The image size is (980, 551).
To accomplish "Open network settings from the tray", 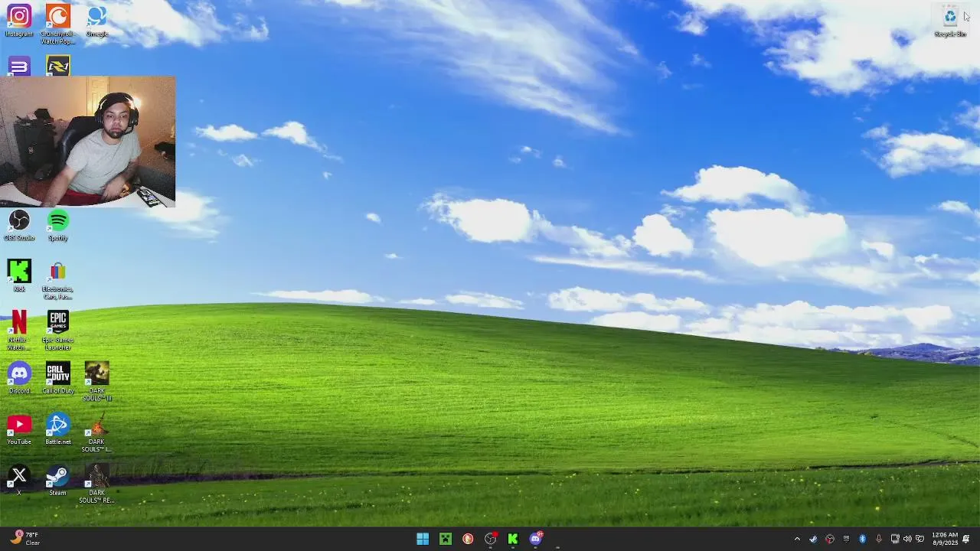I will click(895, 539).
